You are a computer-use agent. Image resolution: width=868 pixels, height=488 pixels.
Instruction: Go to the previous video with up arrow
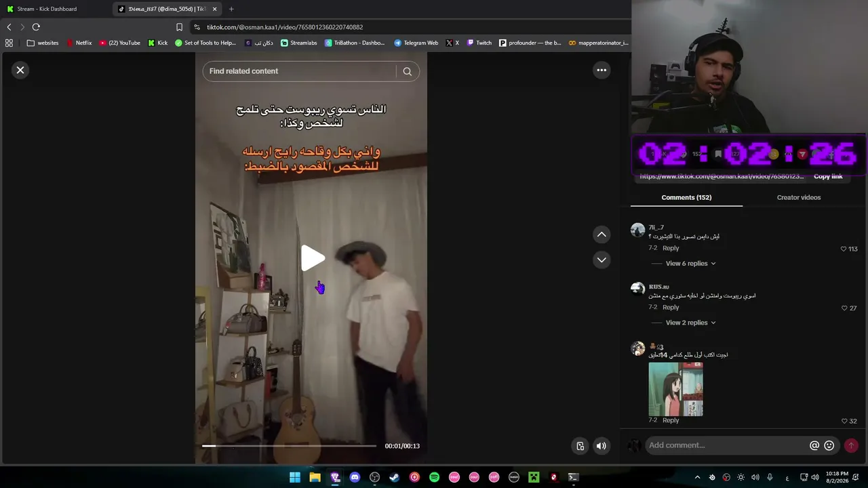601,235
